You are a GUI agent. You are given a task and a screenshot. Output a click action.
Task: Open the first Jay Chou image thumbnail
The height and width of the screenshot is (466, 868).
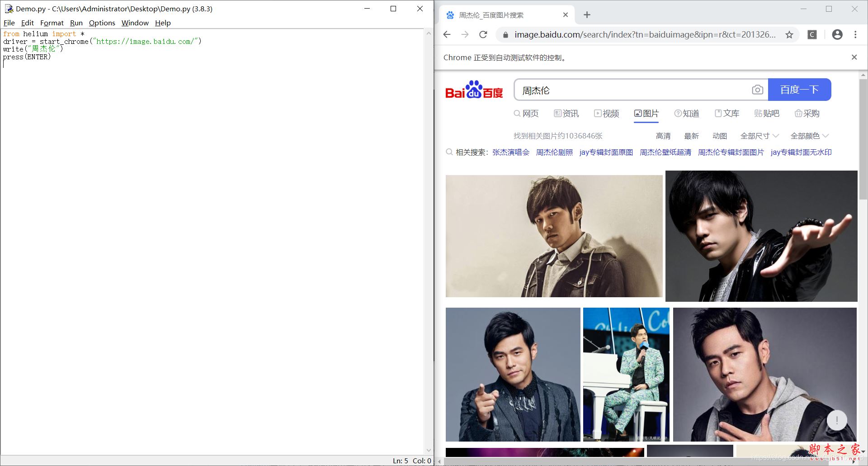coord(553,236)
